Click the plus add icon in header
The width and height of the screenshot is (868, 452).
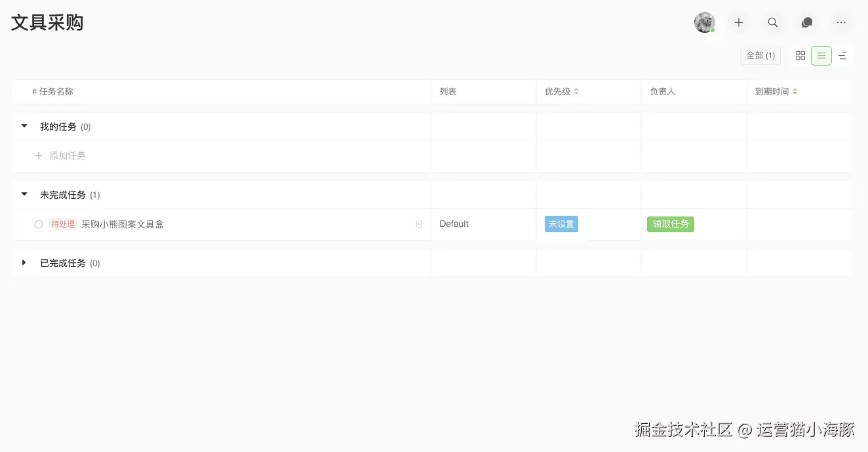(x=739, y=22)
